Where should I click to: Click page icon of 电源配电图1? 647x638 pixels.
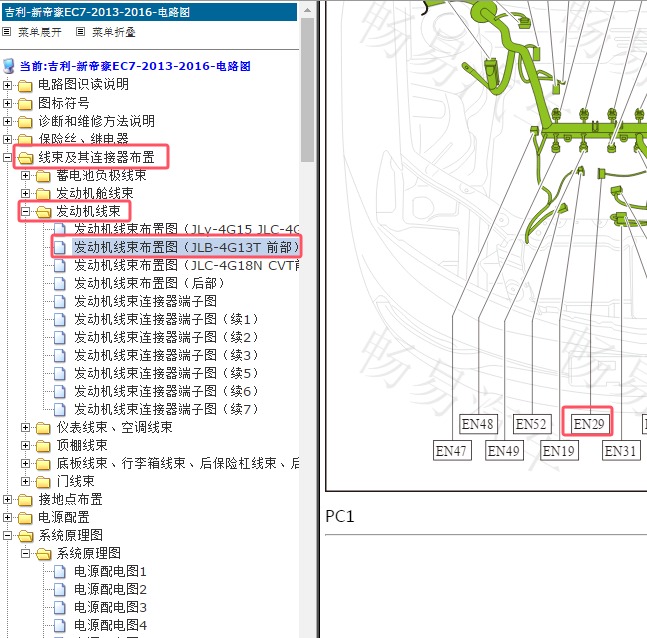tap(60, 572)
